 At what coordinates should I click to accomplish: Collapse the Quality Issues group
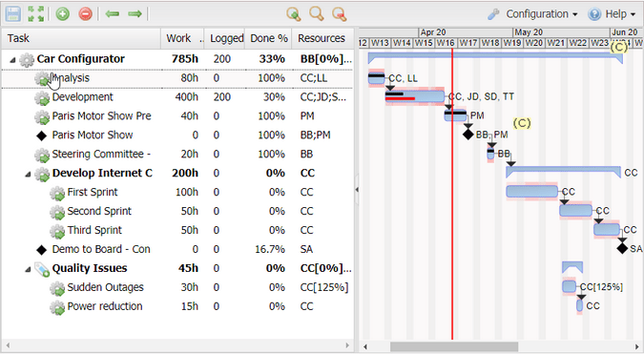(28, 269)
